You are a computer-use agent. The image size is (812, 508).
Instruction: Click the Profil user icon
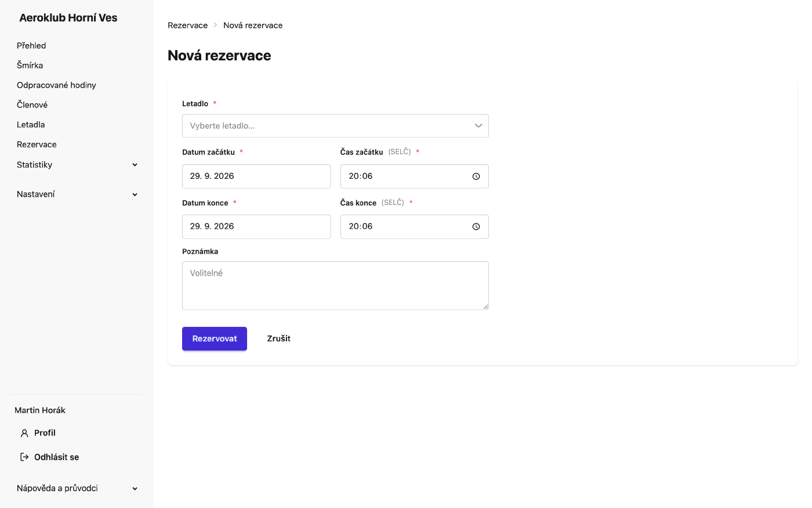pos(24,433)
